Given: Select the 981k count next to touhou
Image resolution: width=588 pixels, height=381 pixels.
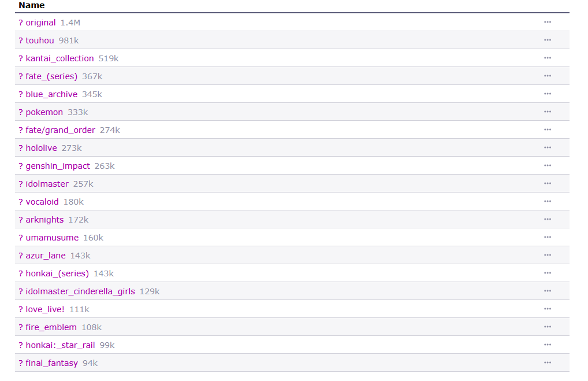Looking at the screenshot, I should click(69, 40).
